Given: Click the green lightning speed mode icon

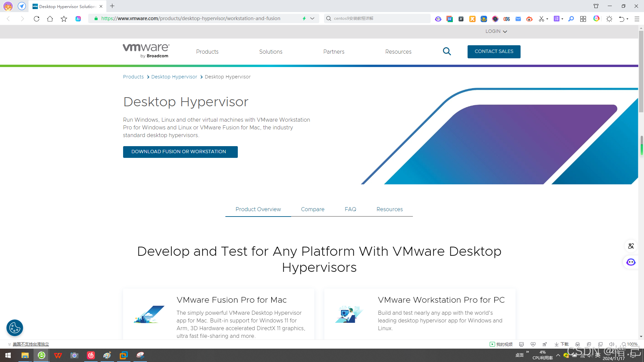Looking at the screenshot, I should pyautogui.click(x=304, y=18).
